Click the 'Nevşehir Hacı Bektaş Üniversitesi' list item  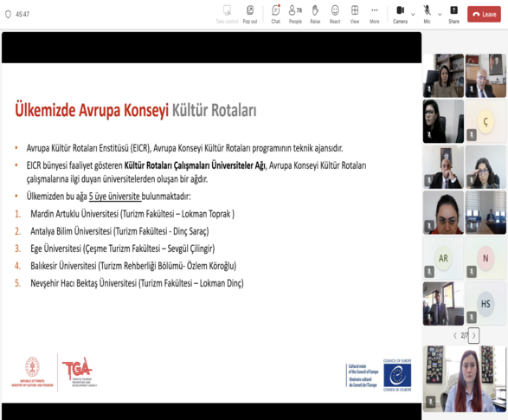(137, 283)
